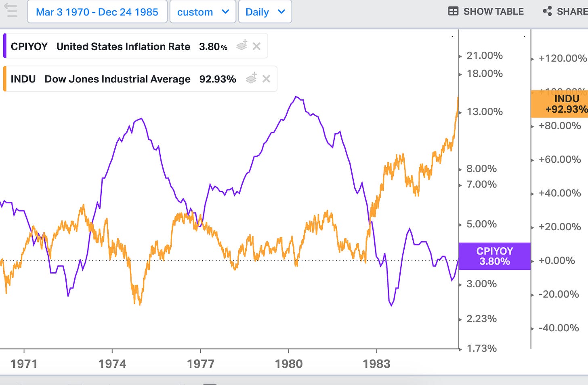The image size is (588, 385).
Task: Click the table grid icon
Action: tap(454, 11)
